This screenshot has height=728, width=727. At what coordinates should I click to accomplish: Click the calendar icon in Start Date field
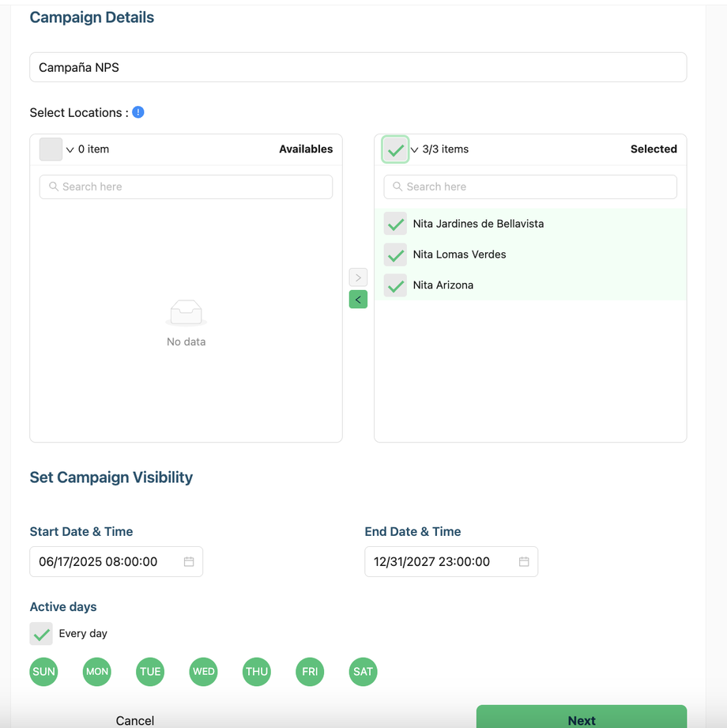point(189,561)
